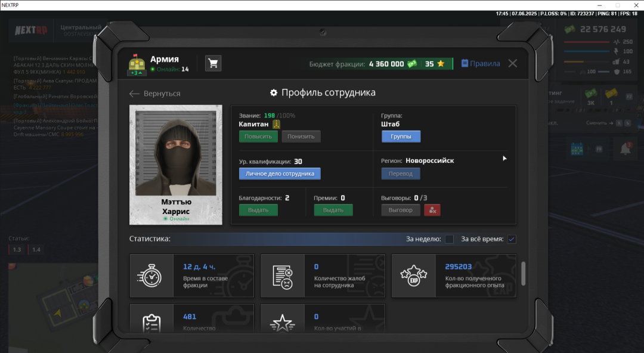Click the stopwatch time-in-faction icon
Screen dimensions: 644x353
151,275
